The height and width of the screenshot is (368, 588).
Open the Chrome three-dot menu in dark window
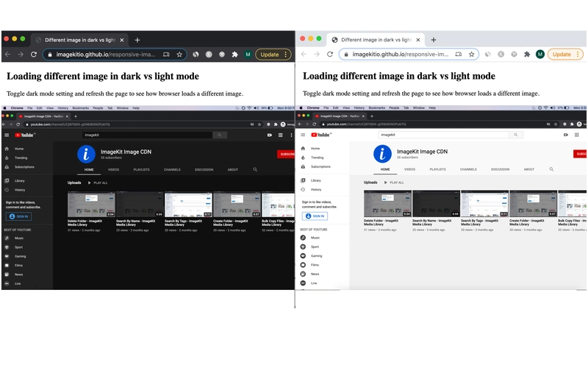[x=286, y=54]
